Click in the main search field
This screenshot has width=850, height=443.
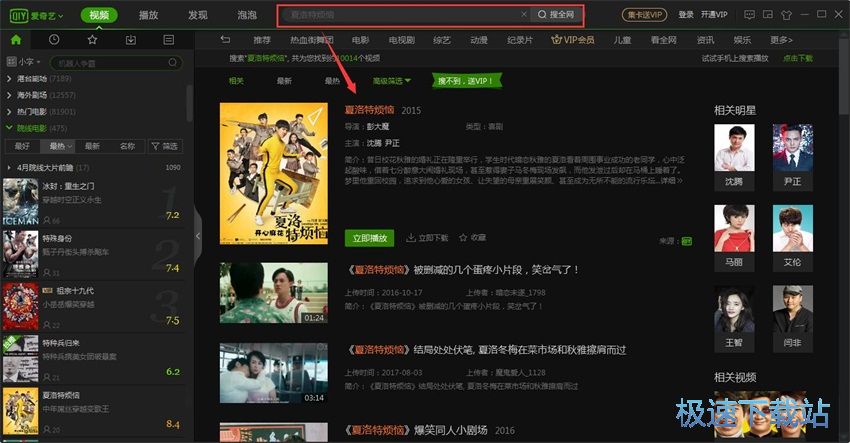[401, 15]
